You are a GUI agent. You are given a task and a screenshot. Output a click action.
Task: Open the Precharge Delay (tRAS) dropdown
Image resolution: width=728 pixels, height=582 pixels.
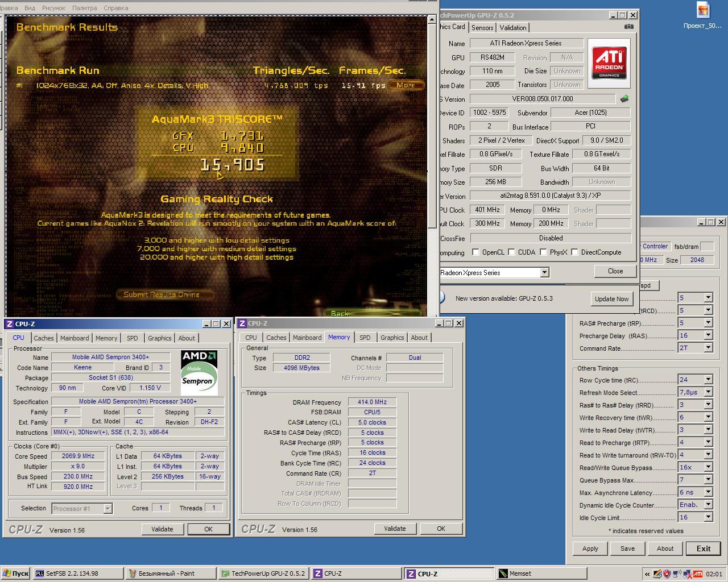[708, 335]
